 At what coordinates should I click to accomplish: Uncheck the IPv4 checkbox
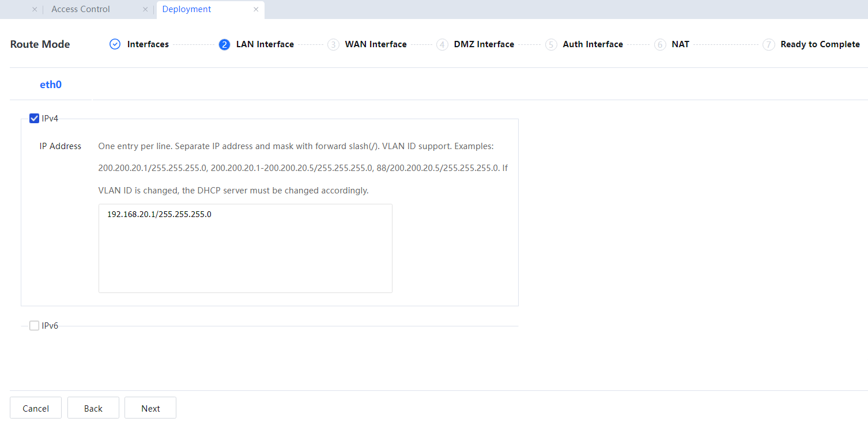(34, 119)
